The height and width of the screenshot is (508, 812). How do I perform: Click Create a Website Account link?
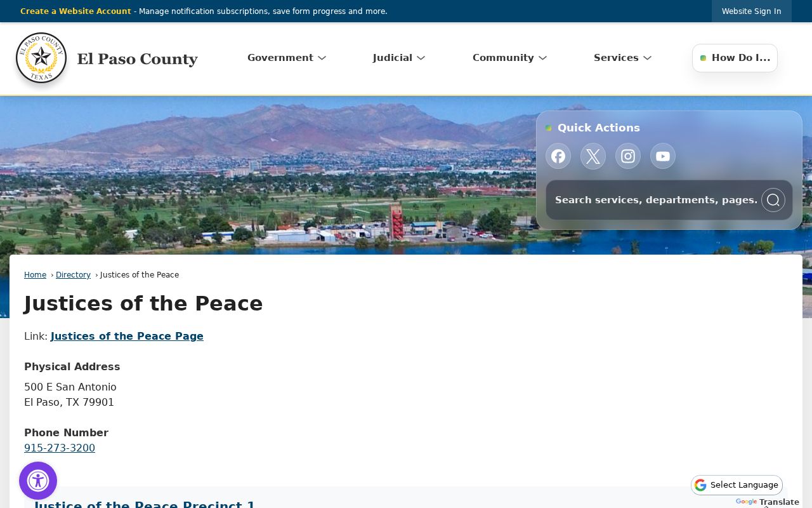(75, 11)
